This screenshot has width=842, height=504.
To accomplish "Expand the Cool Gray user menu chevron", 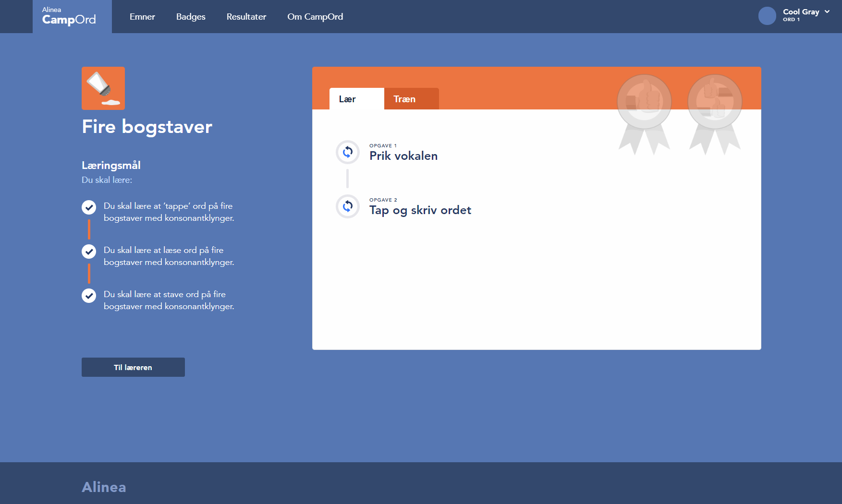I will point(827,12).
